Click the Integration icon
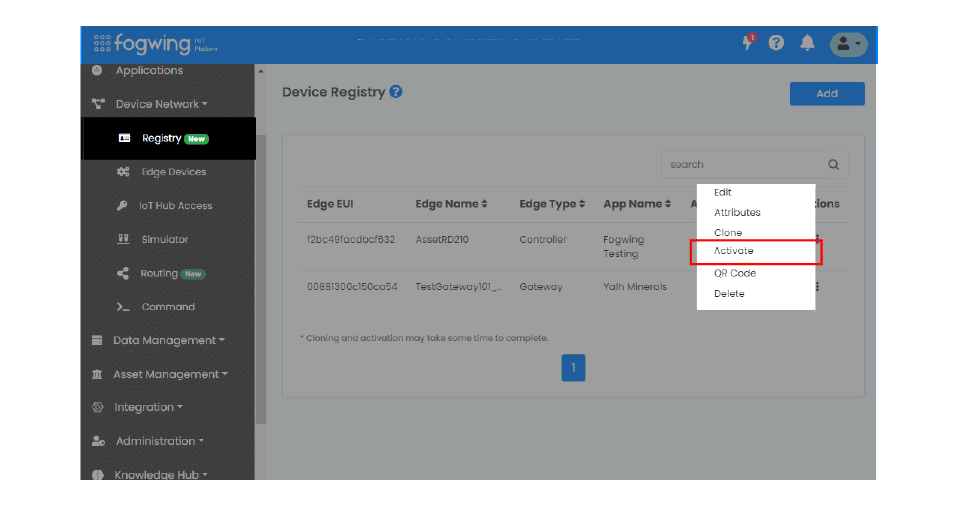 pyautogui.click(x=97, y=407)
